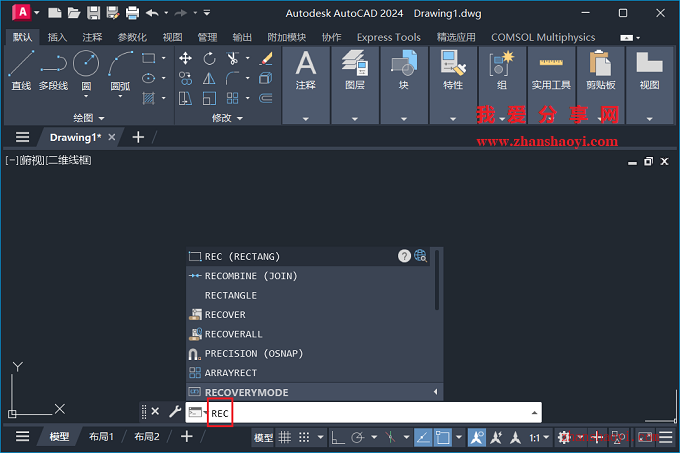Open the 参数化 (Parametric) ribbon tab
The height and width of the screenshot is (453, 680).
[x=132, y=37]
